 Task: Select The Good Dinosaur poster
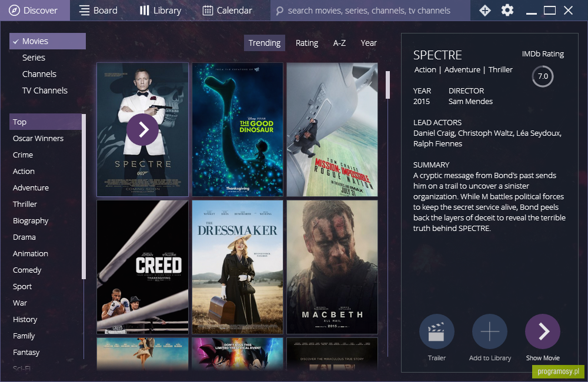(x=238, y=130)
